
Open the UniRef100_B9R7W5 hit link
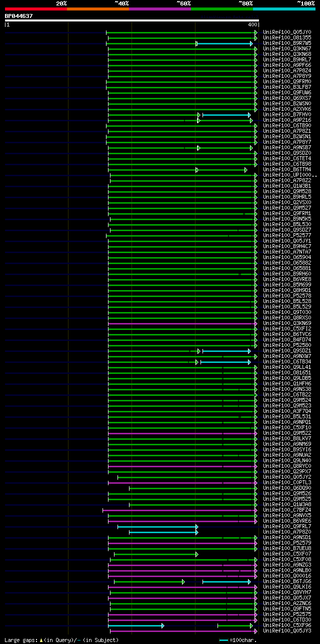coord(287,43)
